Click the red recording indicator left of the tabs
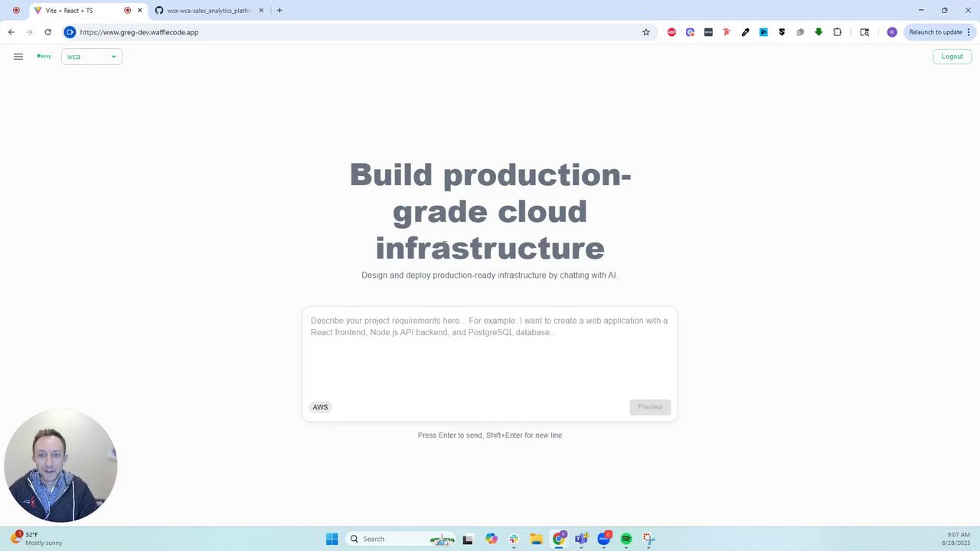The image size is (980, 551). 16,11
